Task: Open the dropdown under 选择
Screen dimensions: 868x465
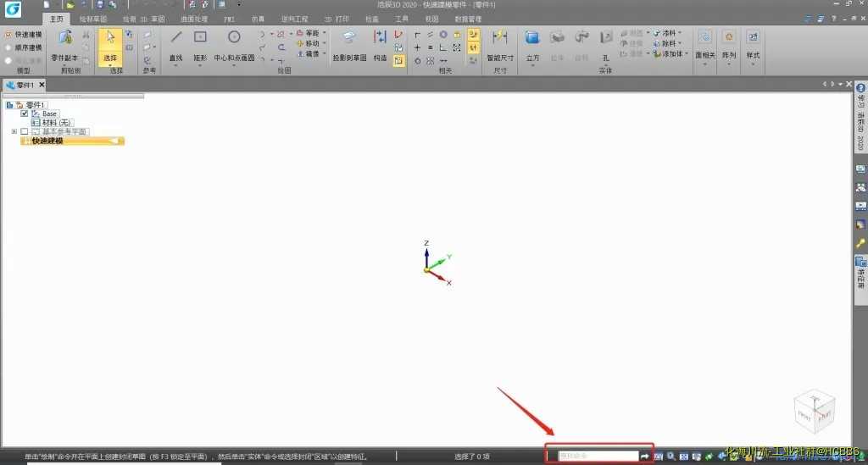Action: [x=109, y=66]
